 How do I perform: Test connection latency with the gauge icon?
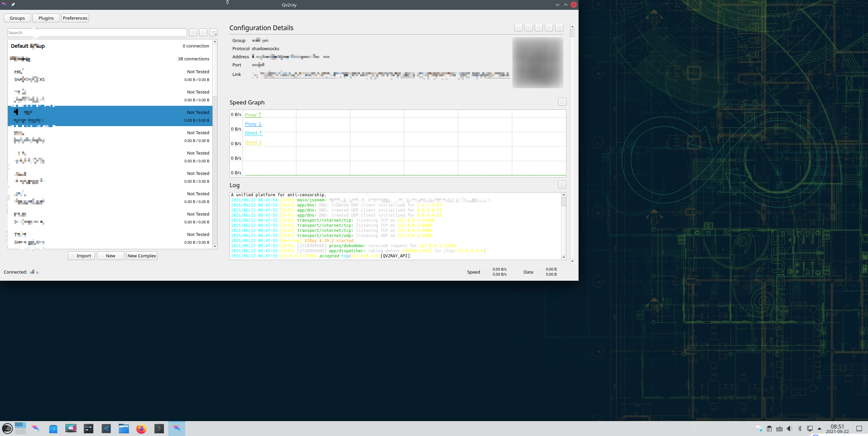(549, 28)
